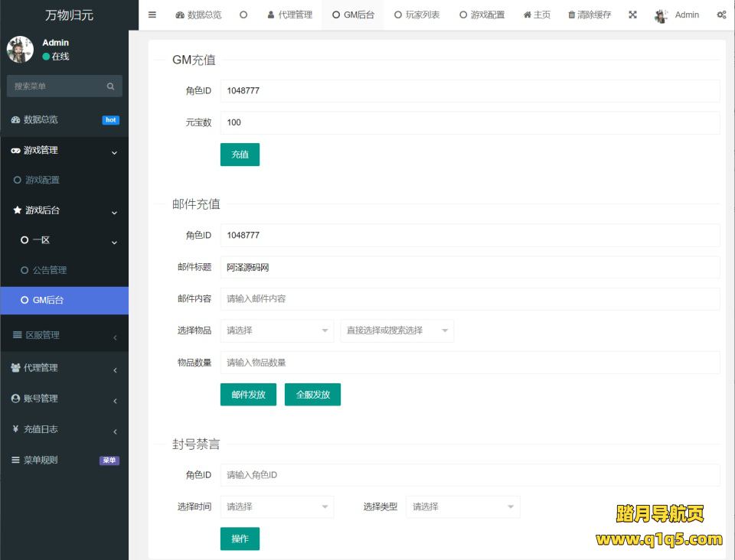Click the fullscreen expand icon

click(632, 15)
